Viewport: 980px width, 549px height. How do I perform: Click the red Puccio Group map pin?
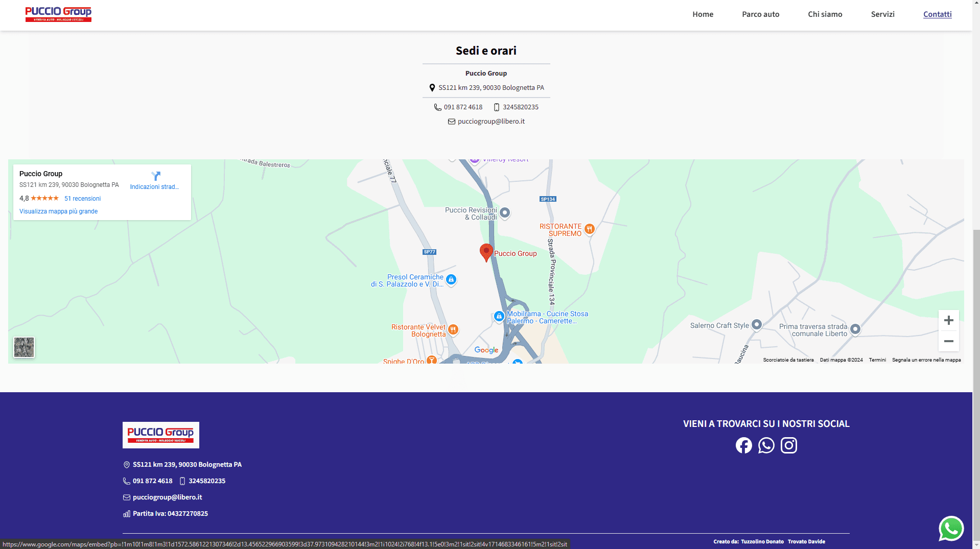486,252
